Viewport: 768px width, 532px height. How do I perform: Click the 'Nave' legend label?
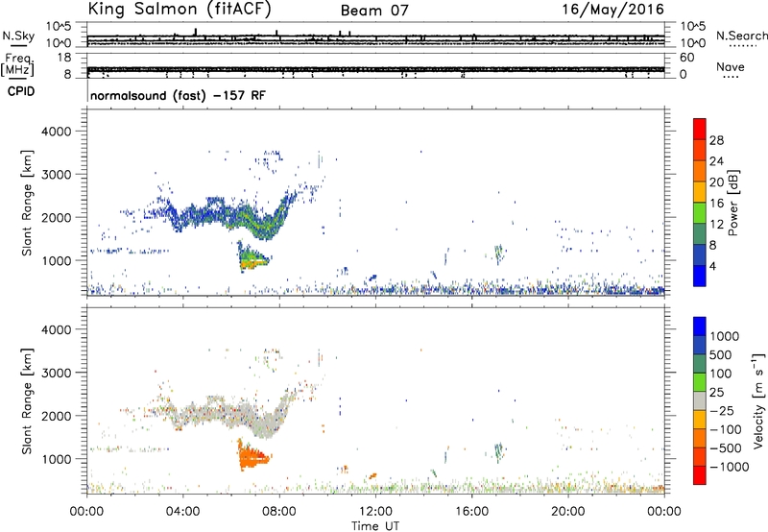click(x=730, y=66)
